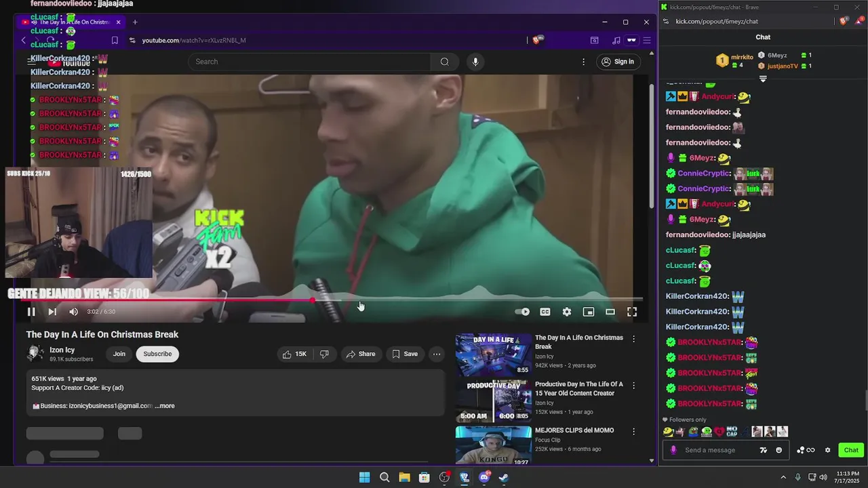Open the media playlist music icon
The width and height of the screenshot is (868, 488).
tap(616, 41)
